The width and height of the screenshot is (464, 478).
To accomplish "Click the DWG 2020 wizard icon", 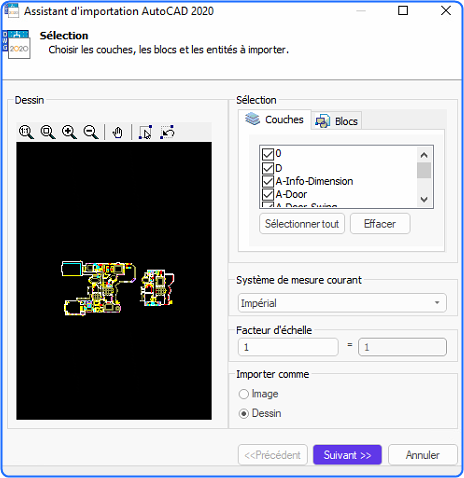I will coord(16,44).
